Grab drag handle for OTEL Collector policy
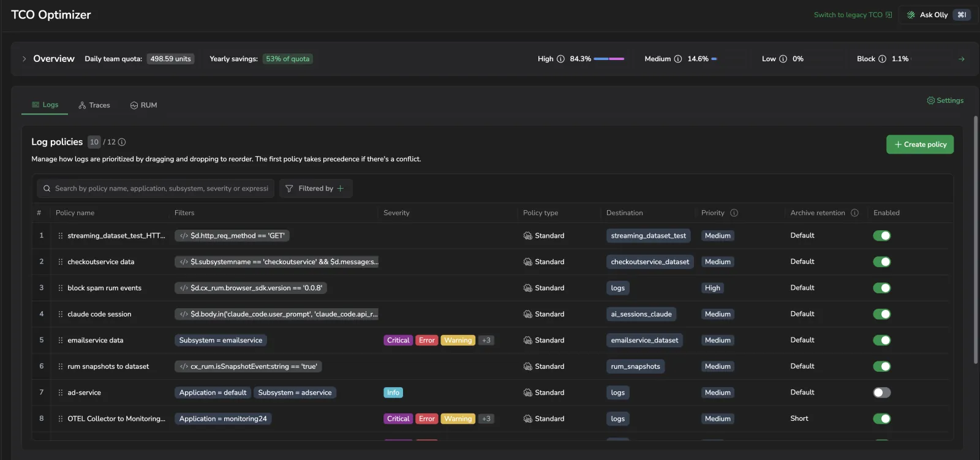This screenshot has height=460, width=980. click(x=60, y=419)
